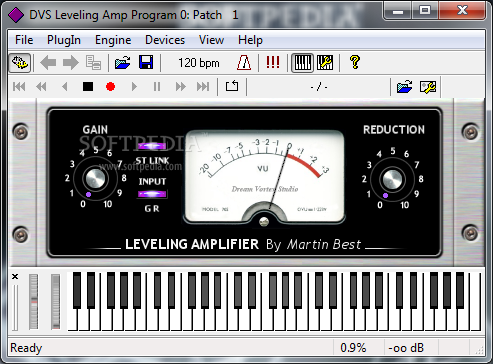Open the View menu
Image resolution: width=493 pixels, height=364 pixels.
pyautogui.click(x=211, y=40)
